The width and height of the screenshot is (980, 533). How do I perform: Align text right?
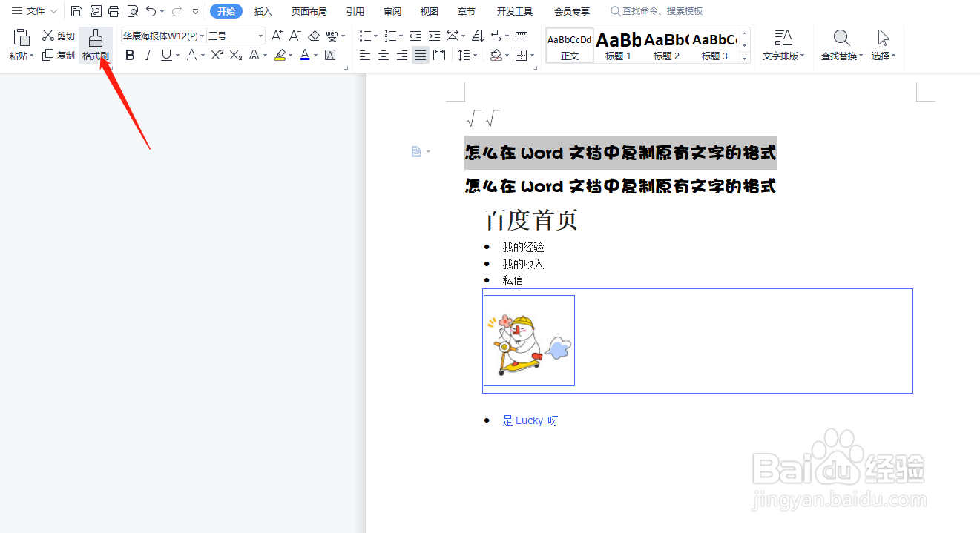(x=402, y=55)
